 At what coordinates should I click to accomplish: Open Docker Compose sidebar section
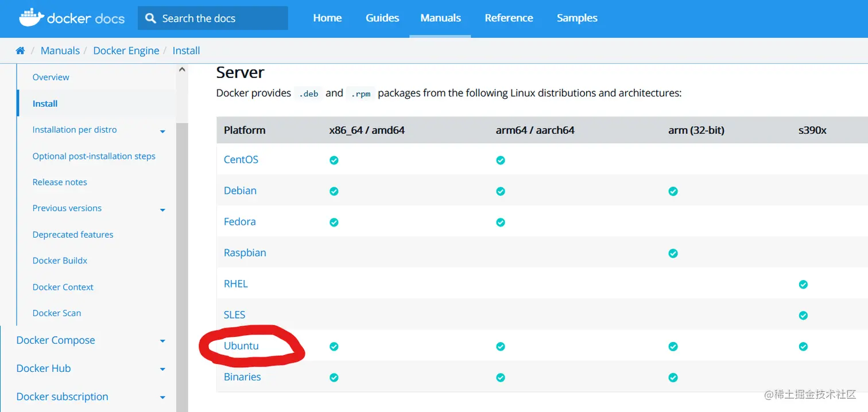point(56,340)
